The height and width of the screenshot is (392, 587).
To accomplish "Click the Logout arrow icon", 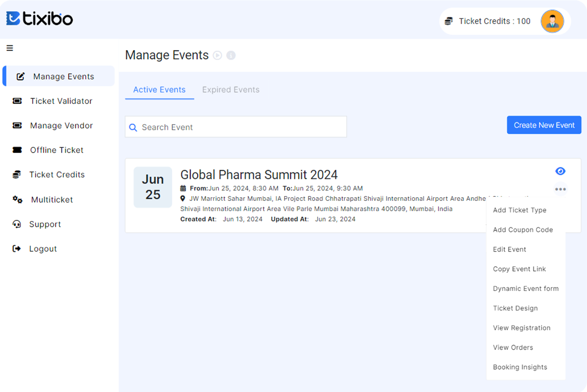I will 17,249.
